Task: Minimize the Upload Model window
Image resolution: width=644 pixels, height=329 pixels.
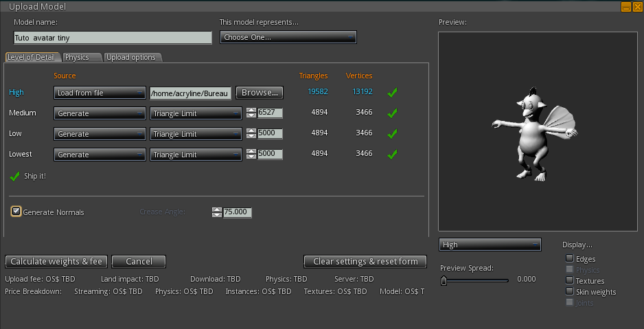Action: pyautogui.click(x=626, y=7)
